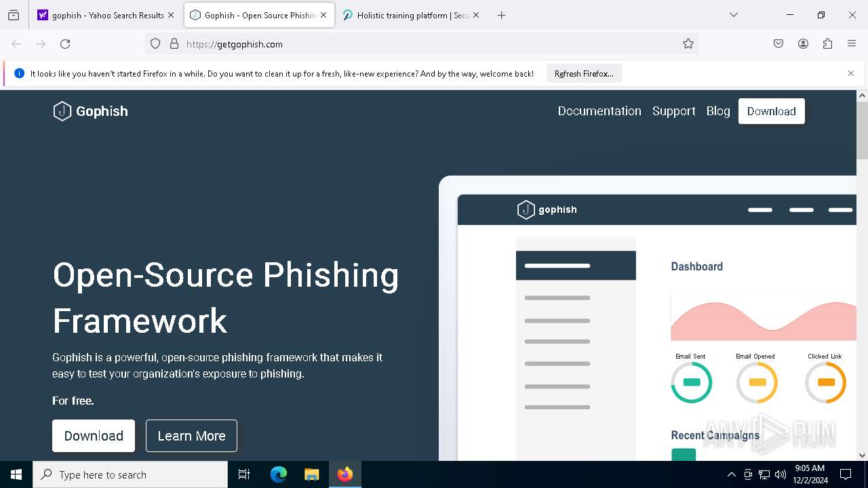868x488 pixels.
Task: Click the Gophish logo in header
Action: tap(90, 111)
